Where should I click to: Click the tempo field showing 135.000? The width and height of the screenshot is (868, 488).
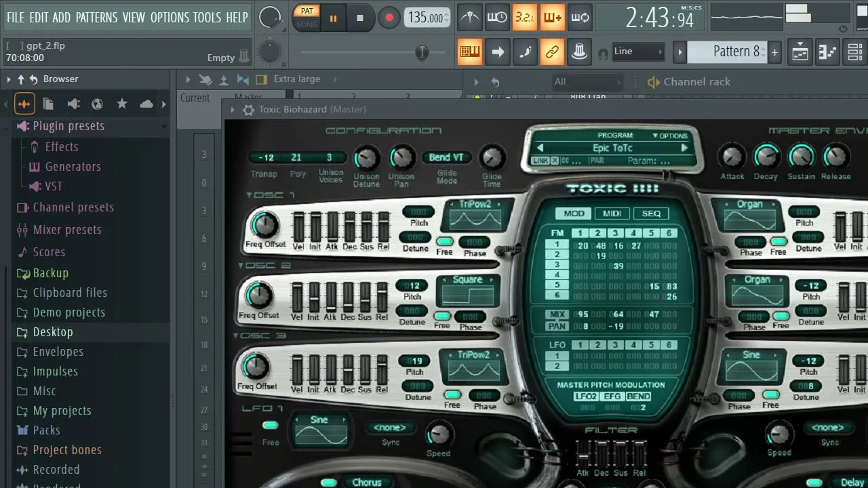tap(427, 18)
